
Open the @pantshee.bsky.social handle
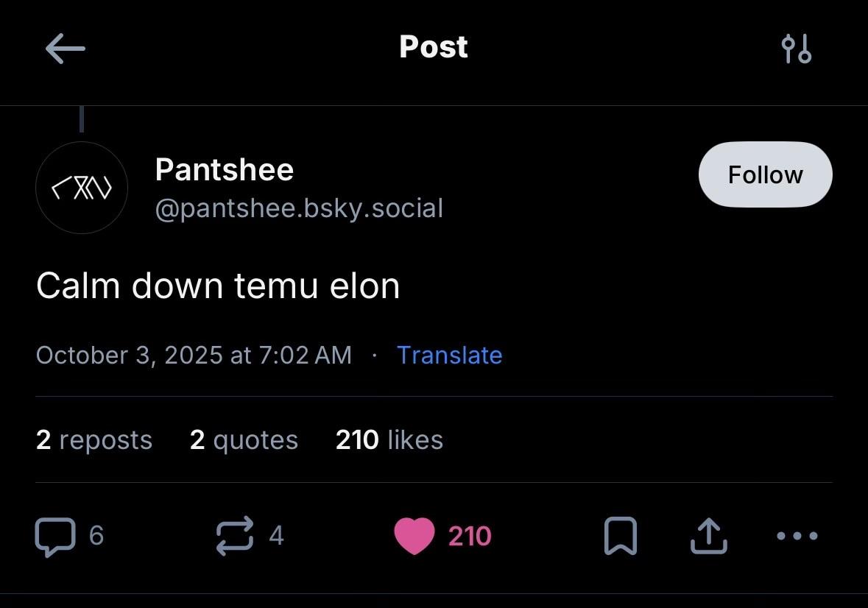point(299,208)
